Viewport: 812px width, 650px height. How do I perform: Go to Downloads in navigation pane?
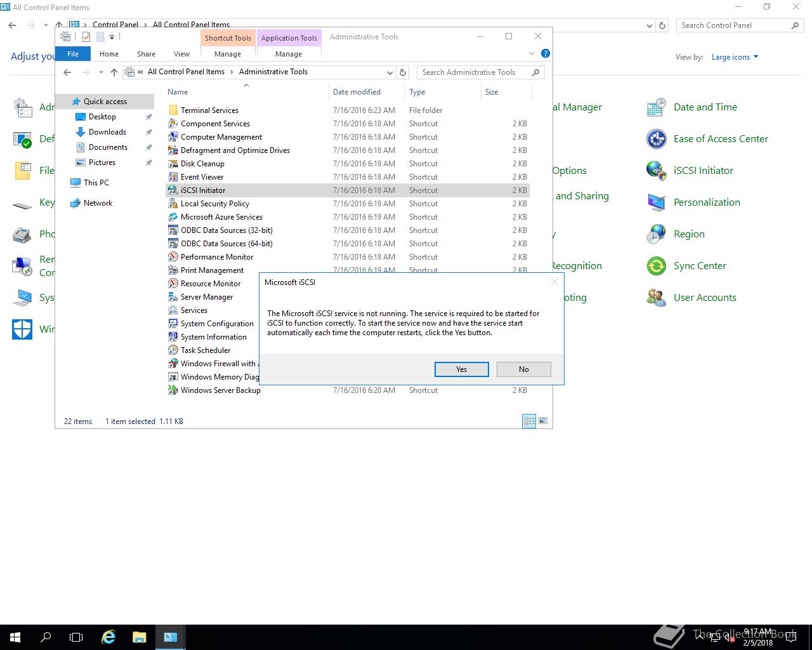107,132
